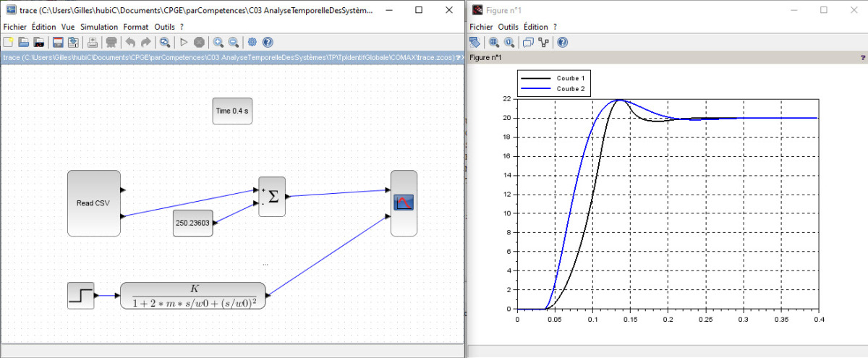Toggle datatip mode in Figure window
Screen dimensions: 868x358
point(528,43)
